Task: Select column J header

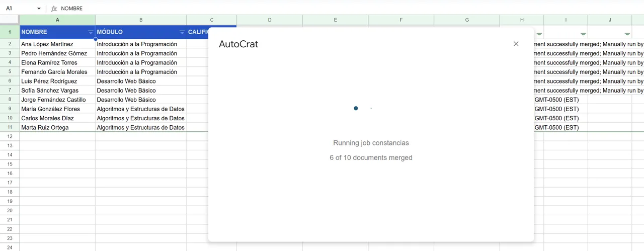Action: click(610, 20)
